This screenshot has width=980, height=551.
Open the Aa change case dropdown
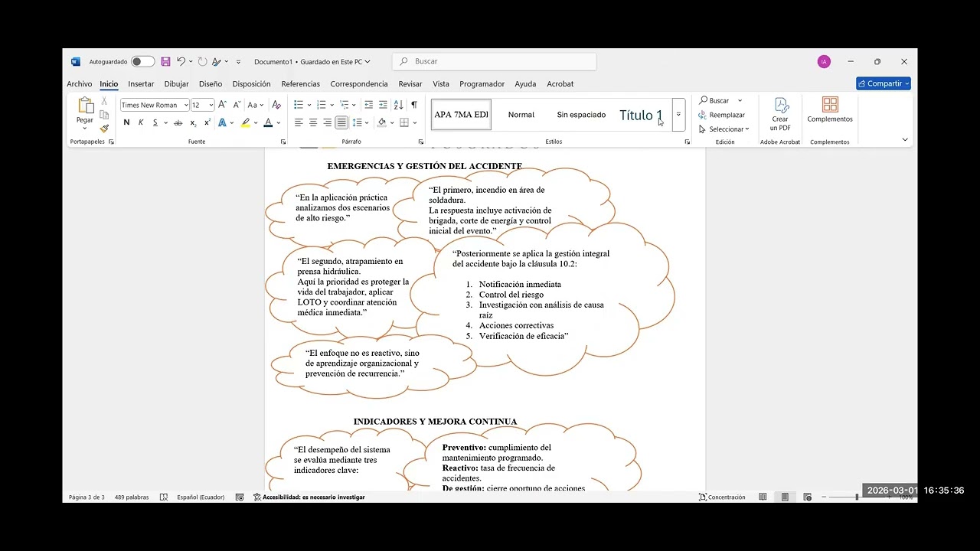(x=255, y=105)
